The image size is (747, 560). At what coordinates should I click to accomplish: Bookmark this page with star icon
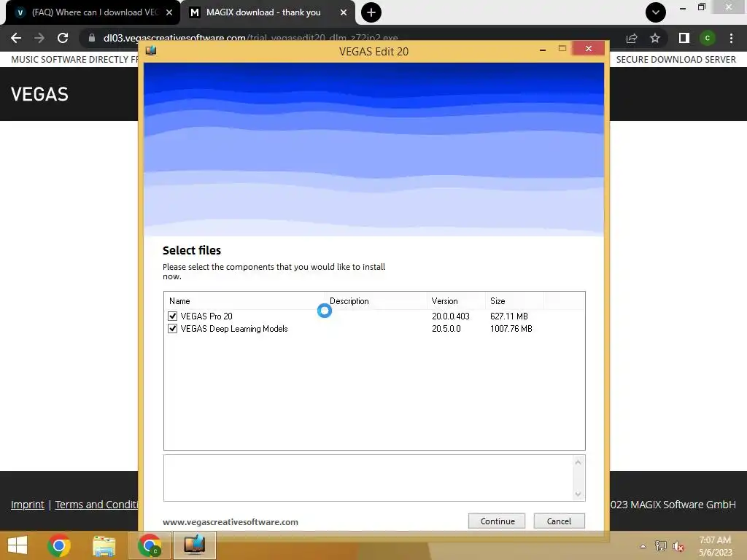click(x=655, y=38)
